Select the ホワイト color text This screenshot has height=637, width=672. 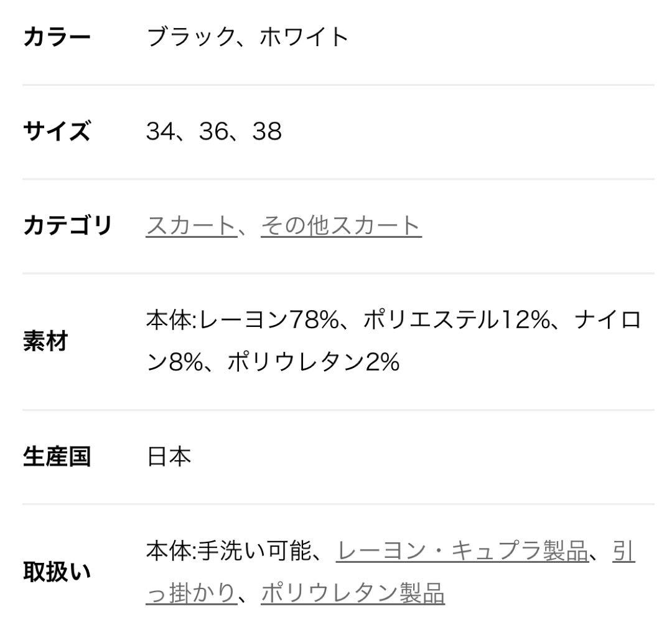pos(304,37)
